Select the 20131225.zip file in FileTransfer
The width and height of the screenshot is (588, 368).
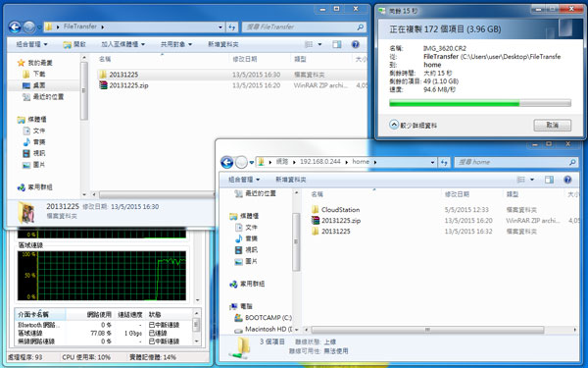[x=231, y=85]
